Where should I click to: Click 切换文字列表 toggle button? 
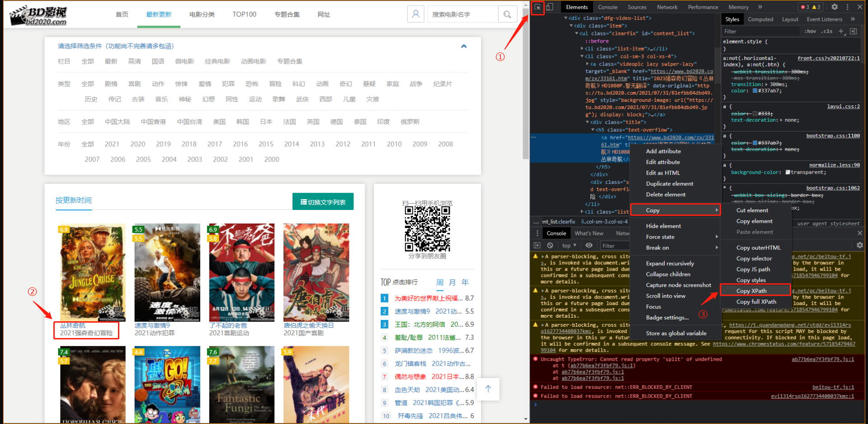323,202
